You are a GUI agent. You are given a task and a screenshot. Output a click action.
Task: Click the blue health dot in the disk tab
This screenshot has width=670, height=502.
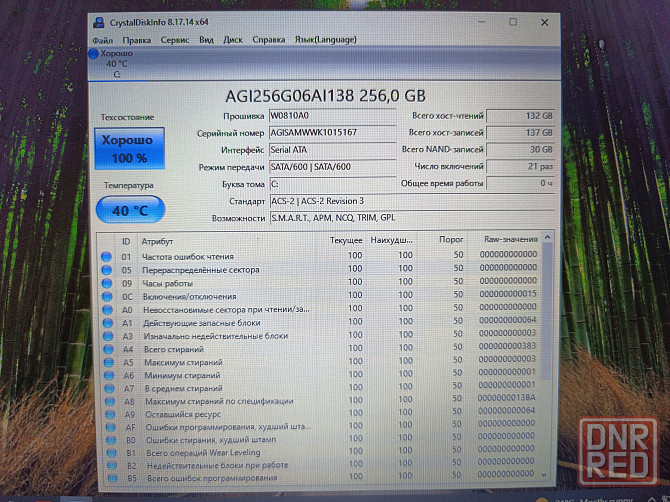click(94, 54)
